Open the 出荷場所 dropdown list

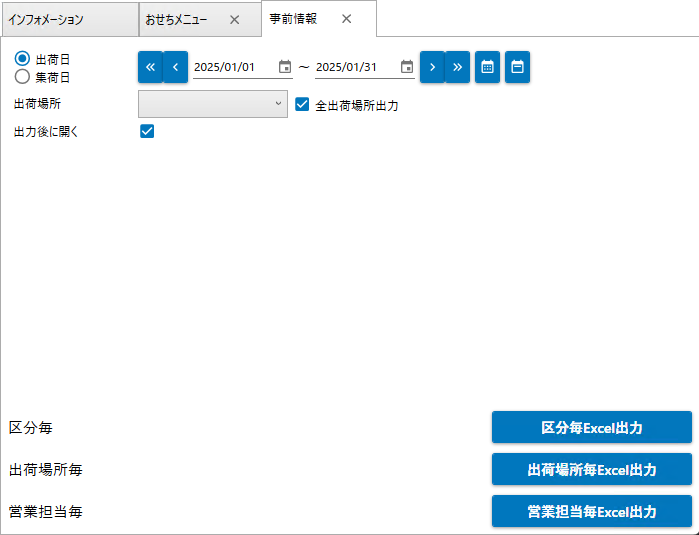coord(213,104)
